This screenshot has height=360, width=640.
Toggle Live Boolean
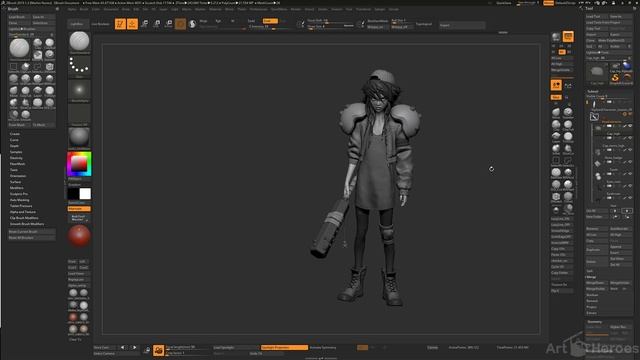tap(100, 24)
